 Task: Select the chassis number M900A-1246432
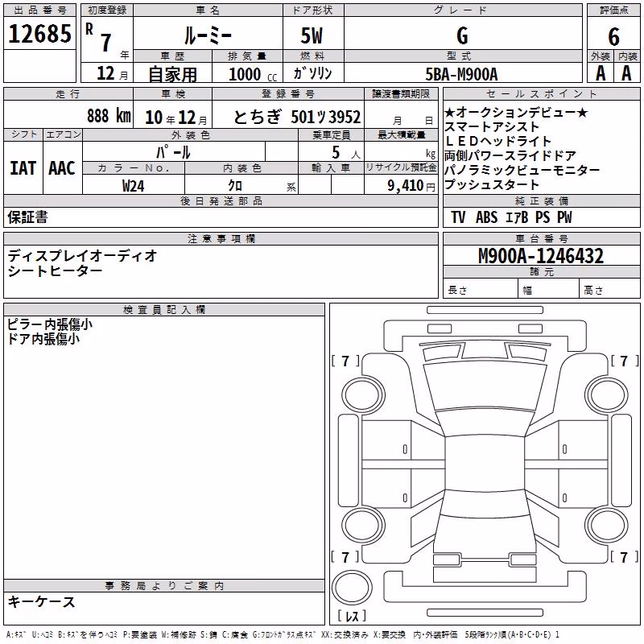point(541,256)
